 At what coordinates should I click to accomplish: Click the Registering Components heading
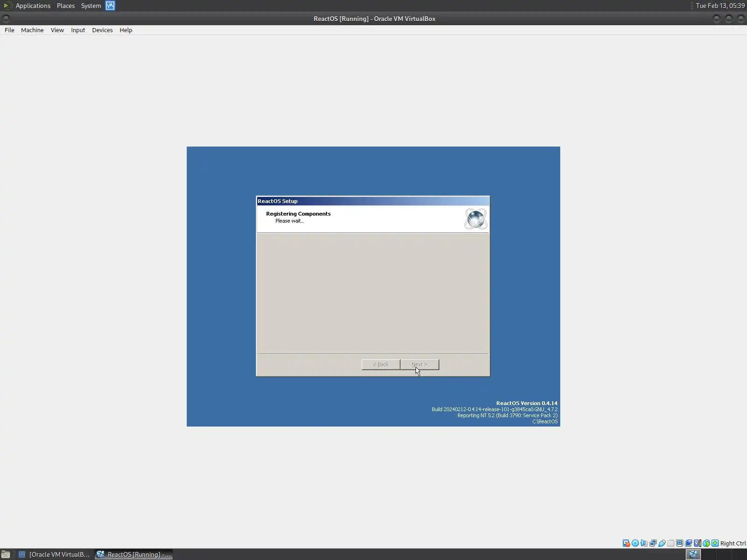(298, 214)
